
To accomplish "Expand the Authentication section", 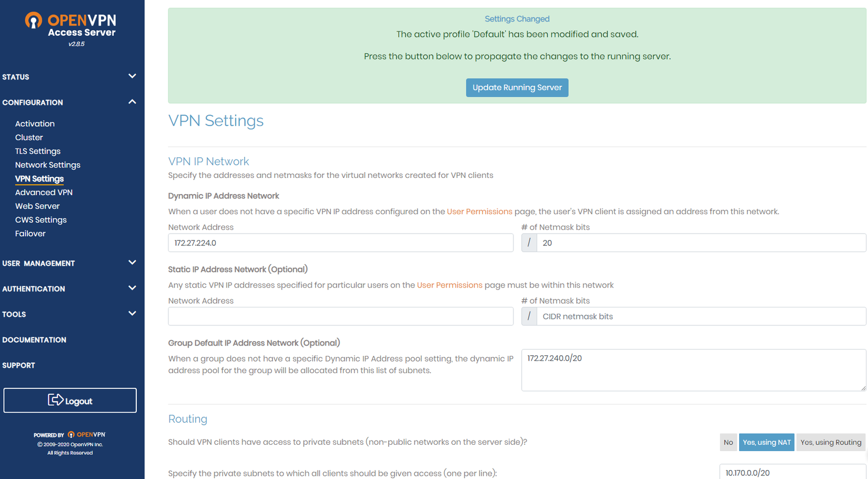I will coord(69,288).
